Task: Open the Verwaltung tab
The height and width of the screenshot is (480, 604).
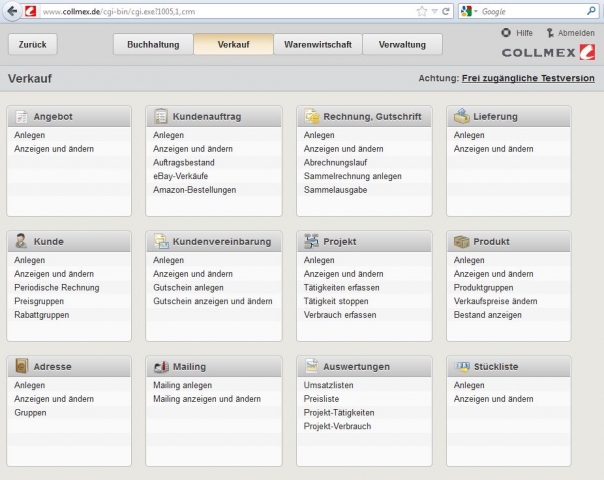Action: (402, 45)
